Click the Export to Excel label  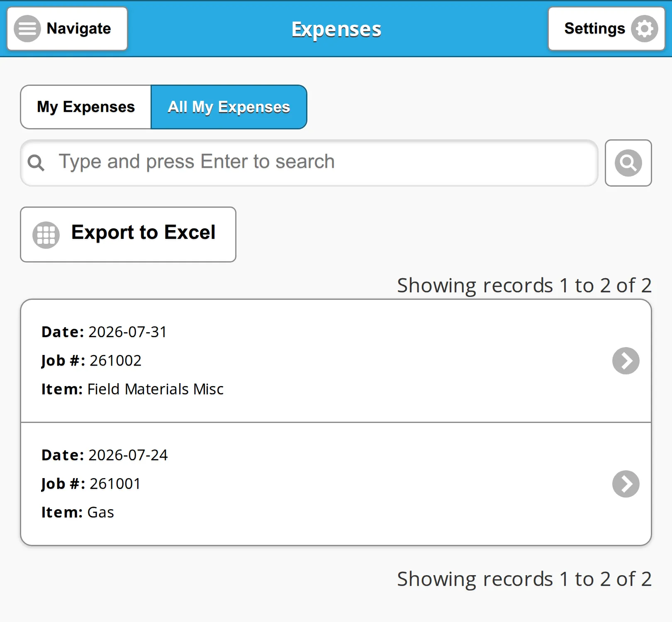tap(144, 232)
